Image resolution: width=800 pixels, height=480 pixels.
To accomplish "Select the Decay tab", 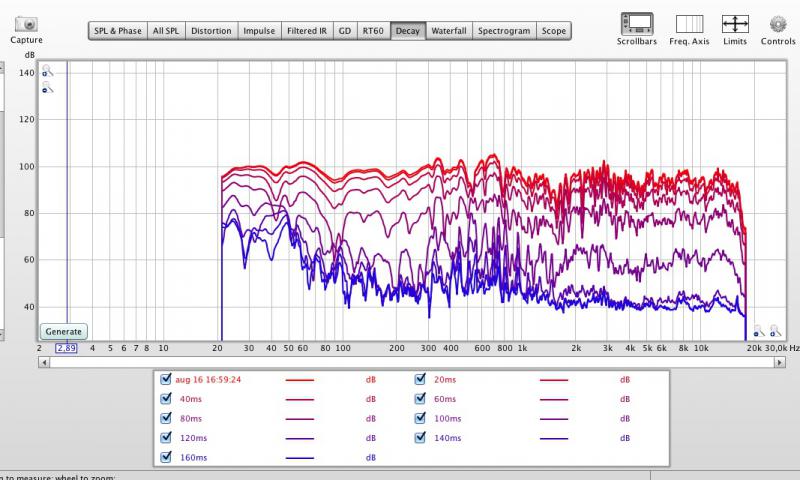I will pos(408,31).
